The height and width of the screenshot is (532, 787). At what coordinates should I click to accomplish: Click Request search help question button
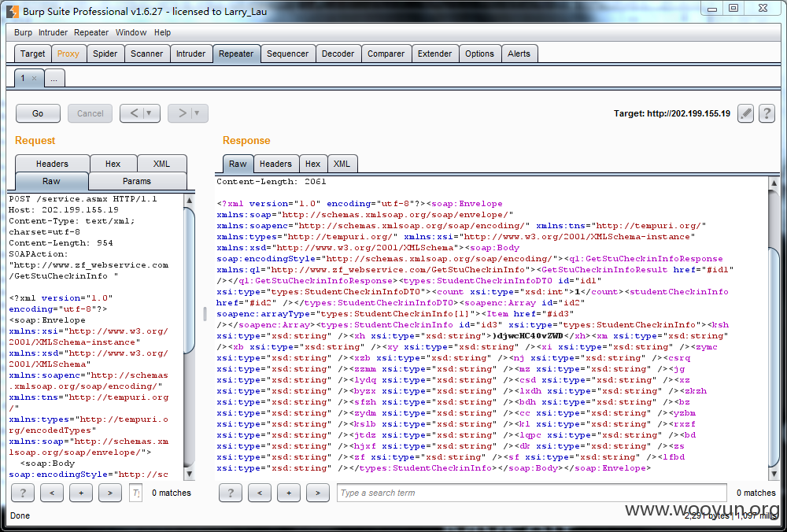(x=23, y=493)
